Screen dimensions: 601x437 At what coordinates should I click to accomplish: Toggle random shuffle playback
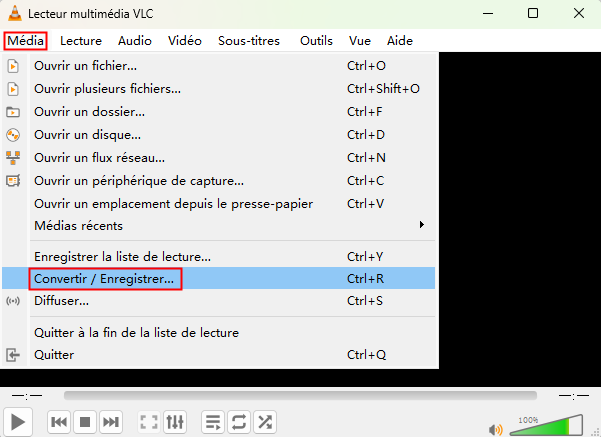[x=265, y=422]
